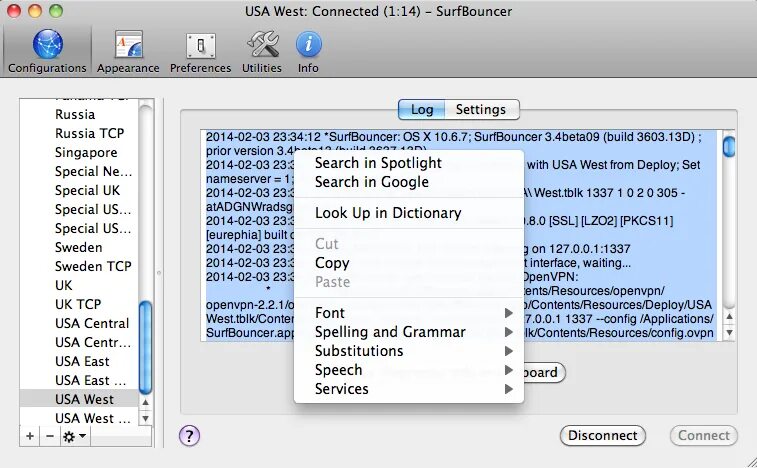The height and width of the screenshot is (468, 757).
Task: Select the Special Ne… configuration
Action: tap(79, 171)
